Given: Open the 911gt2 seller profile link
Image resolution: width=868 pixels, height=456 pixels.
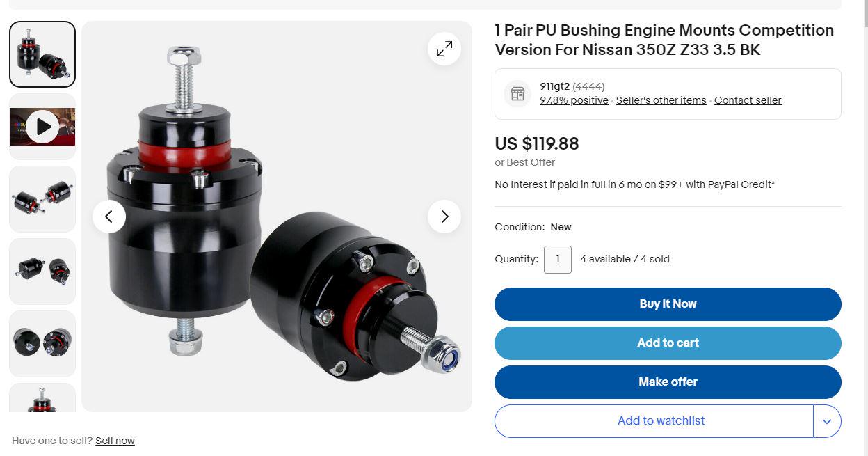Looking at the screenshot, I should pyautogui.click(x=554, y=86).
